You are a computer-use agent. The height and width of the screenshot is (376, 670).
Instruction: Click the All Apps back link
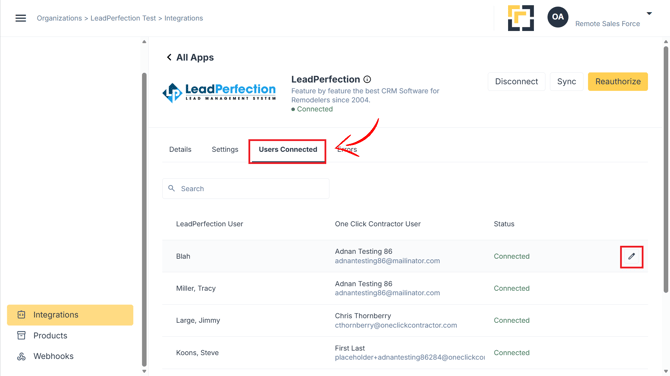point(190,57)
